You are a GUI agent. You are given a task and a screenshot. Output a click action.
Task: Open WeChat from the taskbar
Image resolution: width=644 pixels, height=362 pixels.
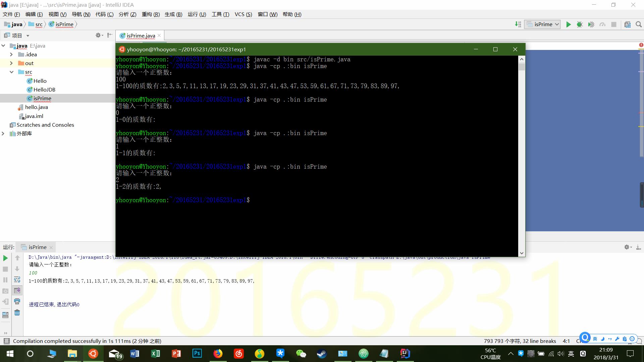pyautogui.click(x=301, y=354)
